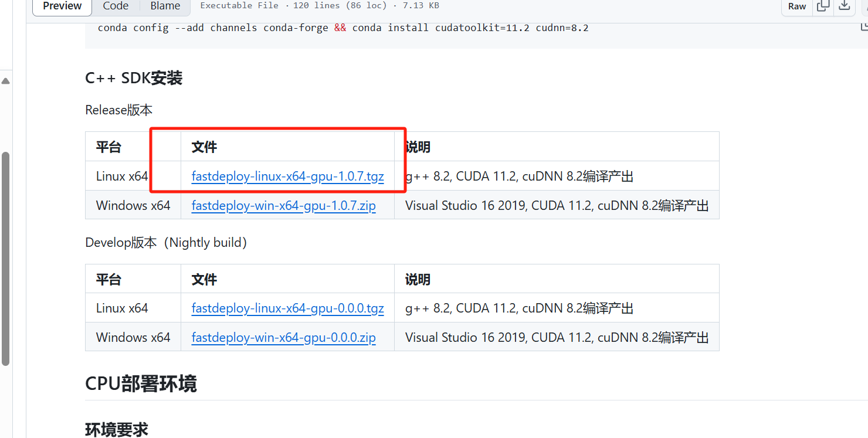Click the 环境要求 section heading
868x438 pixels.
coord(117,429)
